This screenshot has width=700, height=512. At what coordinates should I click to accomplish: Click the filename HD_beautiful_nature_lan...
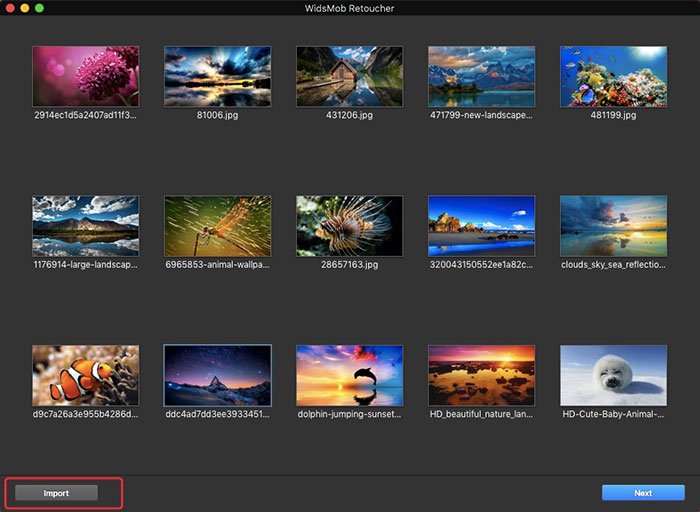(481, 414)
